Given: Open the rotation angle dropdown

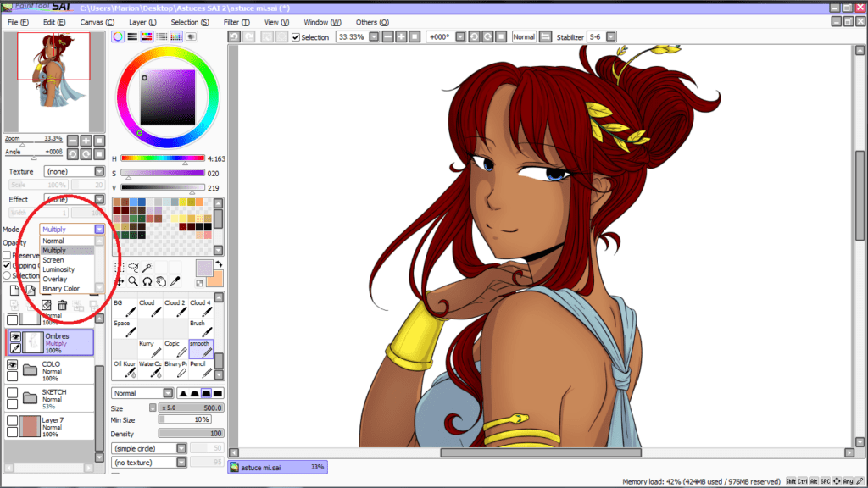Looking at the screenshot, I should (460, 37).
